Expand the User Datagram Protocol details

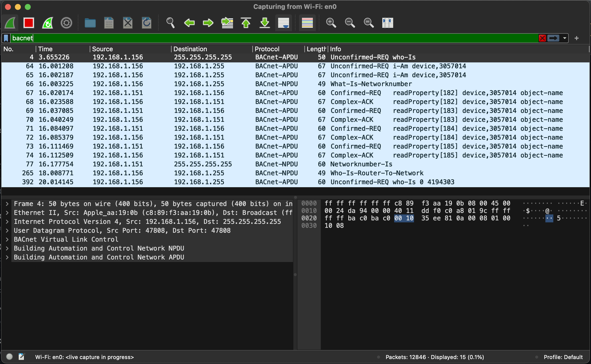[7, 230]
